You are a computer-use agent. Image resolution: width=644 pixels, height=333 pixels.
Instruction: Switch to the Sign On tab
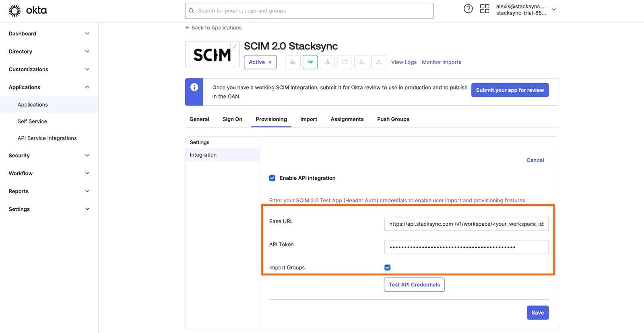pos(232,119)
